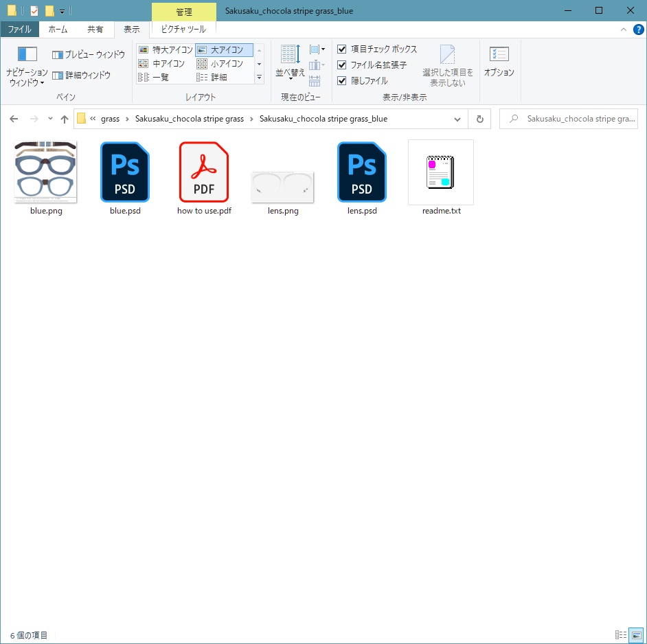Open the Navigation pane dropdown button
The image size is (647, 644).
[x=27, y=78]
